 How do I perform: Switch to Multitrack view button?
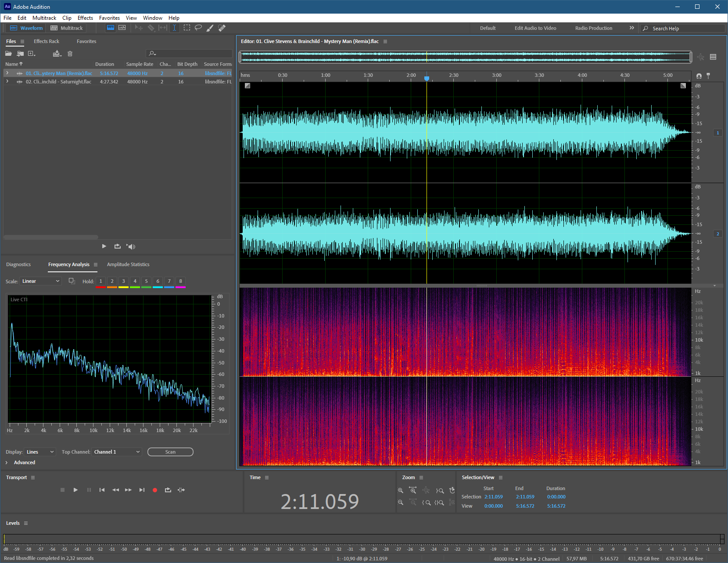[67, 28]
